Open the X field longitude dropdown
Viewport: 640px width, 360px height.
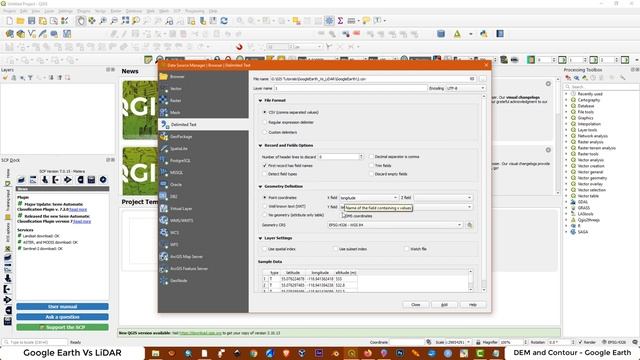[369, 198]
